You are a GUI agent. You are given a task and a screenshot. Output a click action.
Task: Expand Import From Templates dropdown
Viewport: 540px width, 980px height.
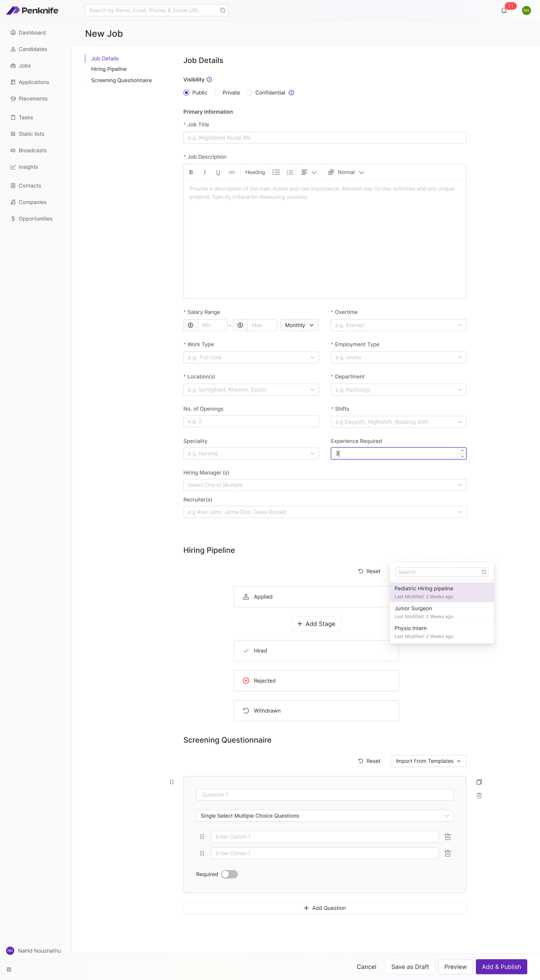click(x=428, y=761)
